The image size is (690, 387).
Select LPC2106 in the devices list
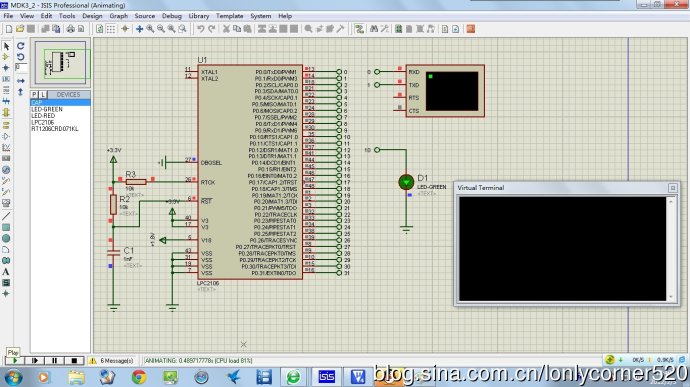(x=43, y=122)
